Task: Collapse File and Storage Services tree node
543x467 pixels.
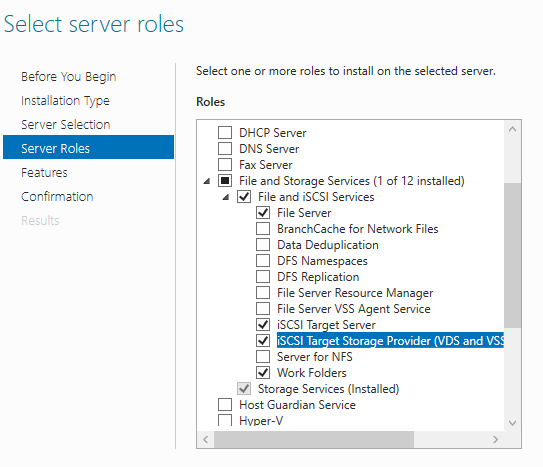Action: [x=207, y=181]
